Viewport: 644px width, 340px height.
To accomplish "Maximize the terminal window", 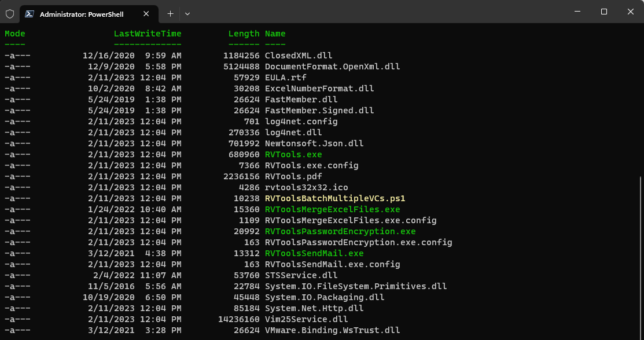I will coord(603,12).
